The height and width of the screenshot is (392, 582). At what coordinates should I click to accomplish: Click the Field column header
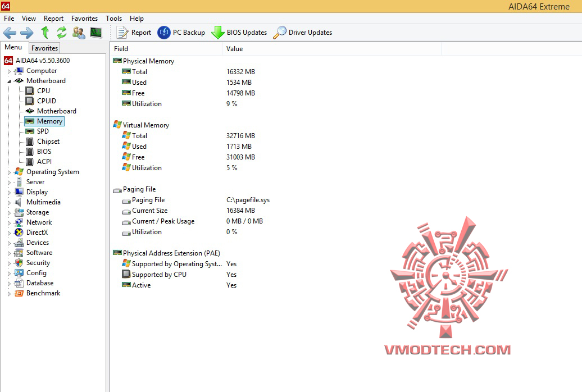click(x=166, y=49)
